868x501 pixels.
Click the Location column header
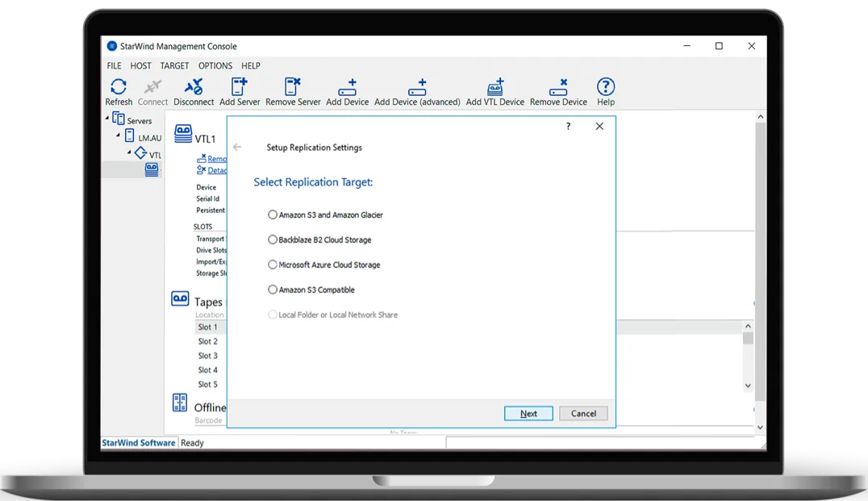[x=209, y=315]
